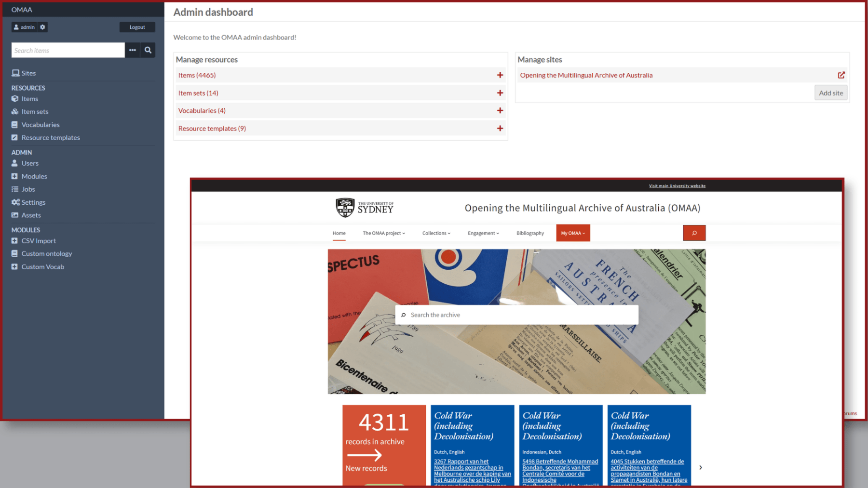The image size is (868, 488).
Task: Click the magnifier in Search the archive box
Action: [x=404, y=315]
